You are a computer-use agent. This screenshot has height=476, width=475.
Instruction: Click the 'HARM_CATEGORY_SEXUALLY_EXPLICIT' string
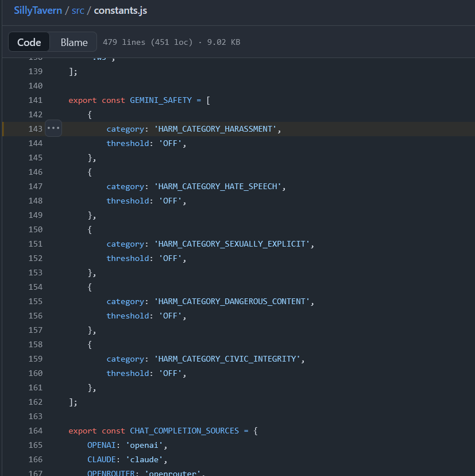pos(233,244)
